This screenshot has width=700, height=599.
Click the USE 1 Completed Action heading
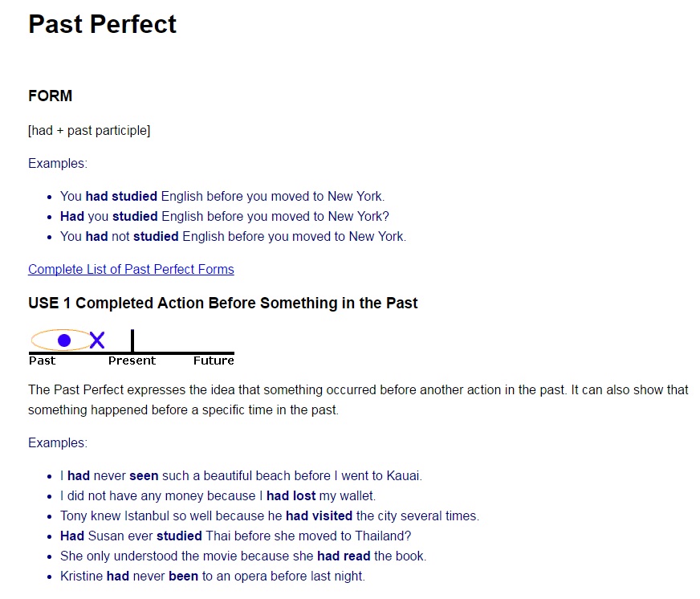click(x=222, y=303)
